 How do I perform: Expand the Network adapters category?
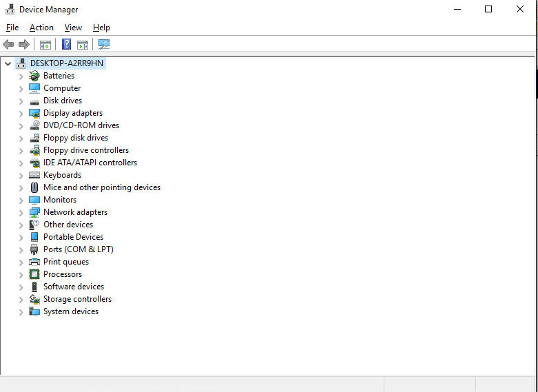21,212
